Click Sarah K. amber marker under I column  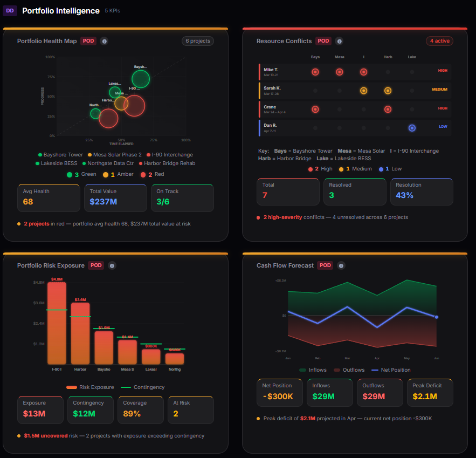pos(364,91)
